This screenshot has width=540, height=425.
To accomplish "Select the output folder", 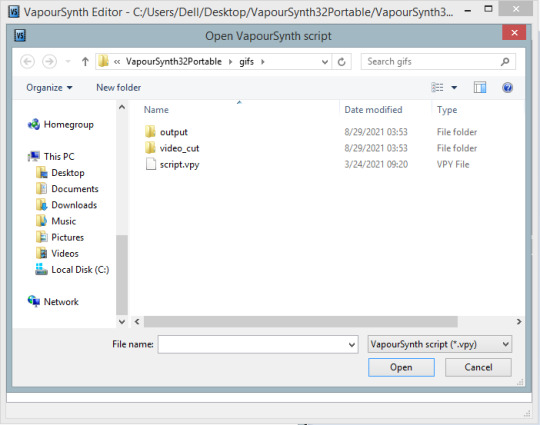I will pos(174,132).
